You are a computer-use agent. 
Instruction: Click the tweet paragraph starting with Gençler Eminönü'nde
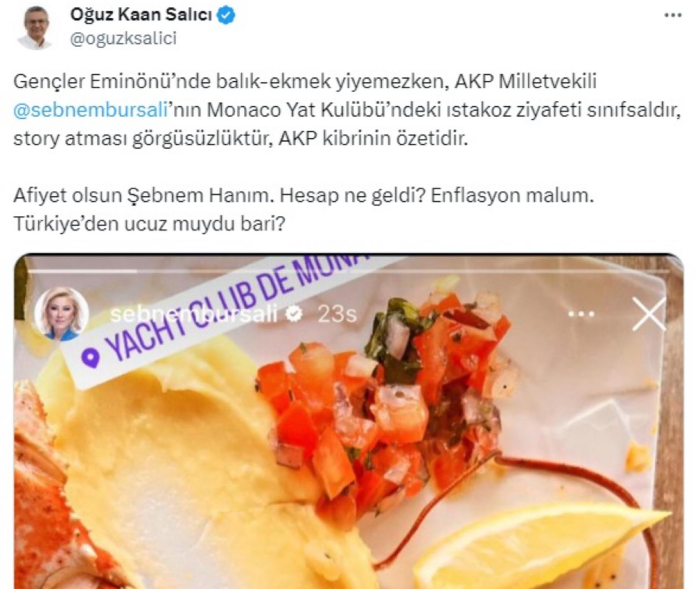point(348,110)
